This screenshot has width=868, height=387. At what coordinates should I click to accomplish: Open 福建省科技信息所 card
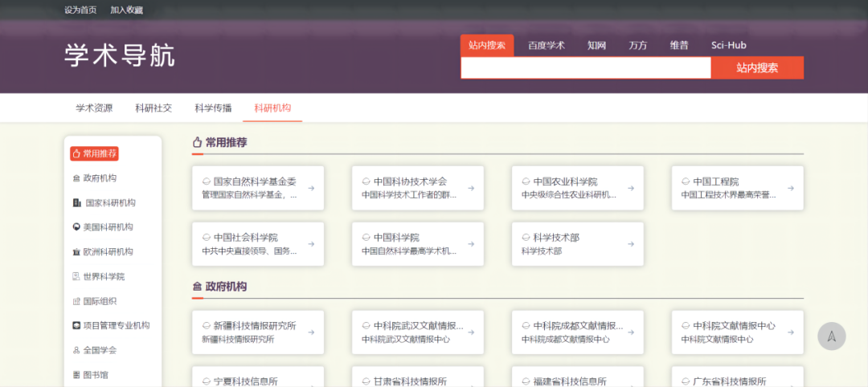578,377
